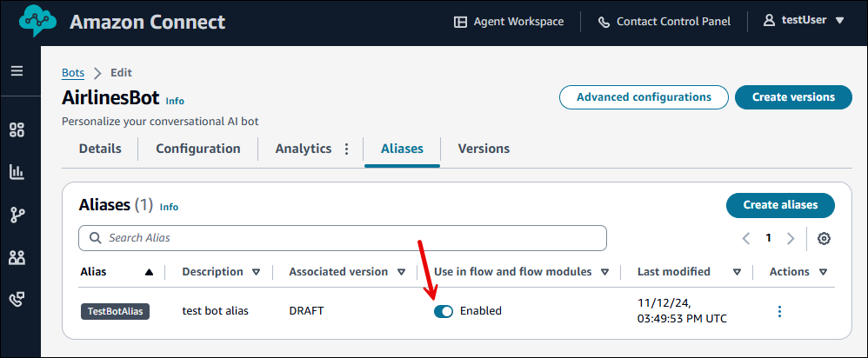Open the users sidebar icon
The image size is (868, 358).
[17, 257]
